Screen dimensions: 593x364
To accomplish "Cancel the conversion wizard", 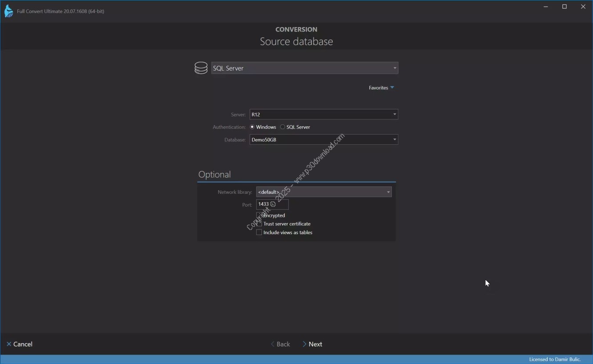I will pos(20,344).
